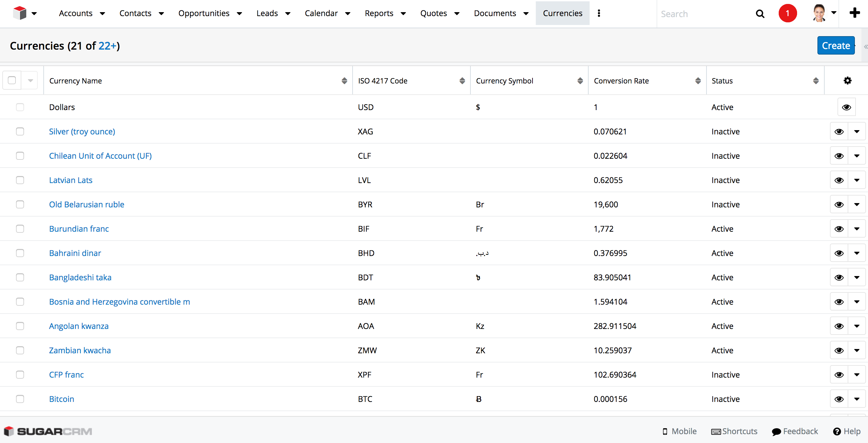Click the SugarCRM footer logo
868x443 pixels.
(x=48, y=431)
